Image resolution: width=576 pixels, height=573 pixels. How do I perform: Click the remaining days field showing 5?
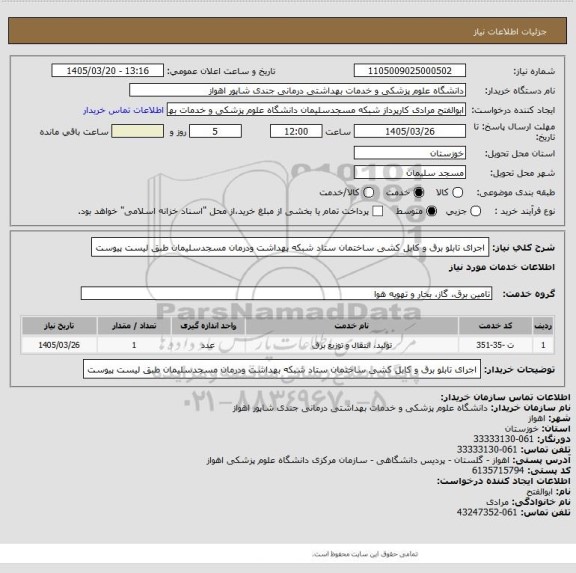point(215,131)
